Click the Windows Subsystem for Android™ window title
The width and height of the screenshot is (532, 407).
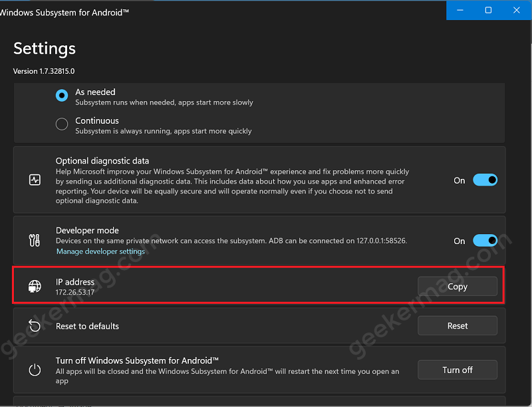(x=65, y=13)
